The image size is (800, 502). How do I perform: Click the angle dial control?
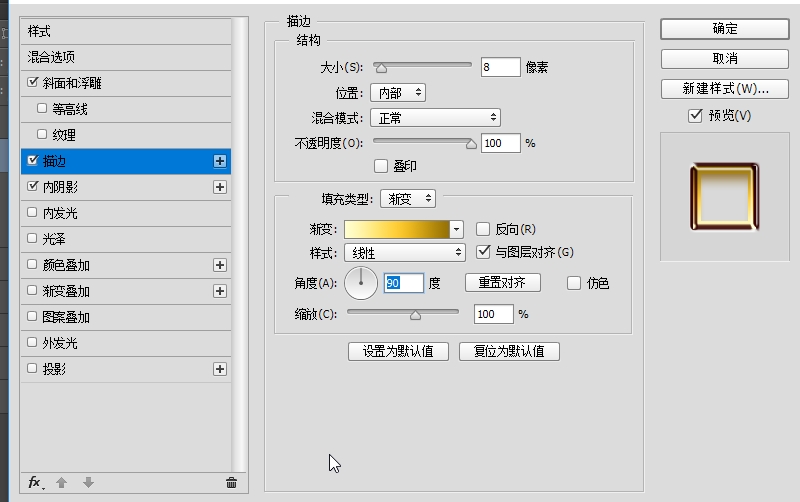361,283
